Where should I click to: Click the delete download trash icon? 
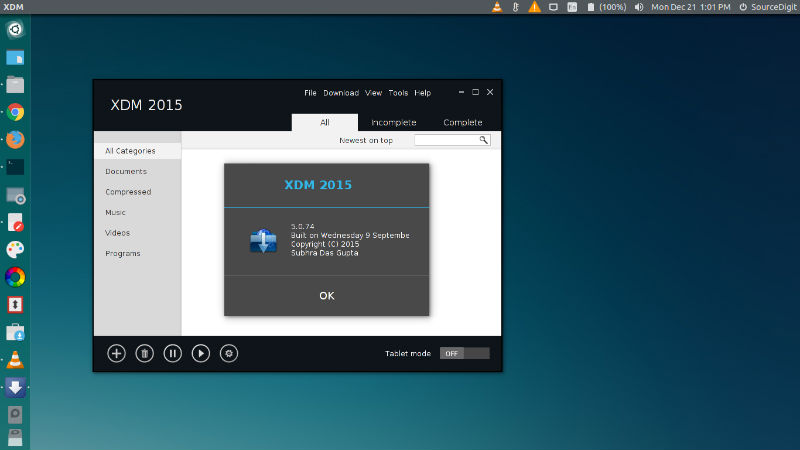point(144,353)
